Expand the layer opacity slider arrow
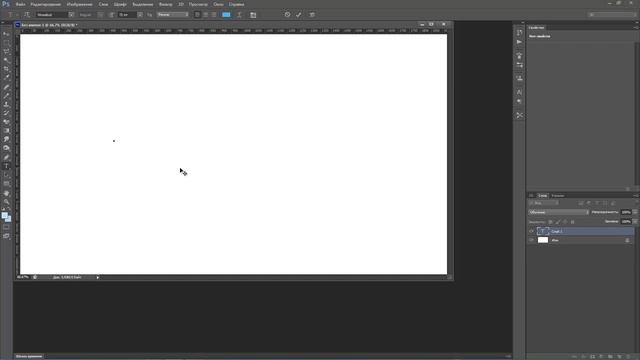This screenshot has width=640, height=360. coord(635,212)
